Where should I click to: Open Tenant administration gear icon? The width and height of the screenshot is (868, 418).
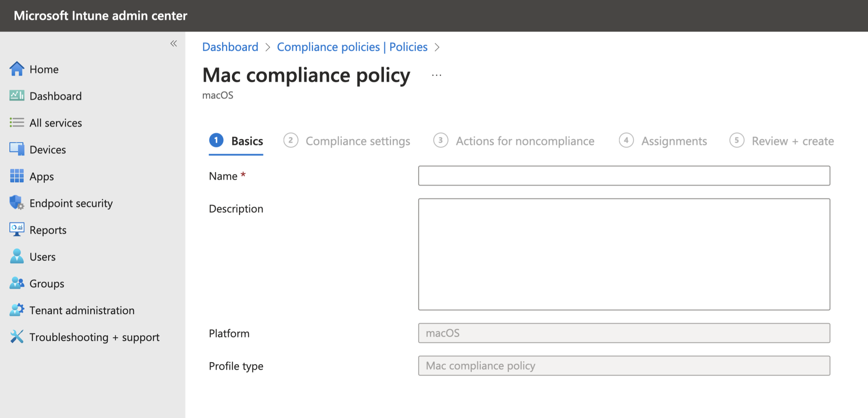pyautogui.click(x=17, y=310)
